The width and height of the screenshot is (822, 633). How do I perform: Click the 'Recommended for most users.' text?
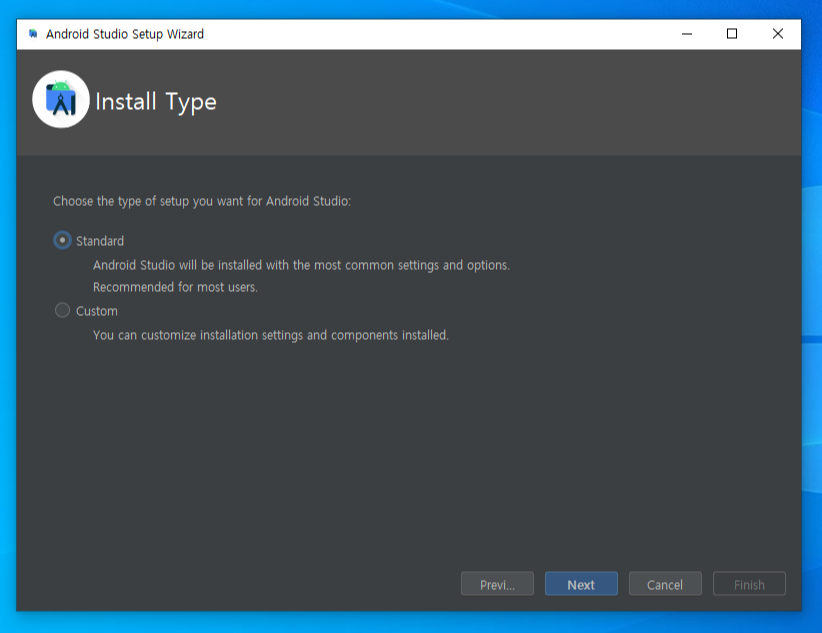(x=175, y=287)
